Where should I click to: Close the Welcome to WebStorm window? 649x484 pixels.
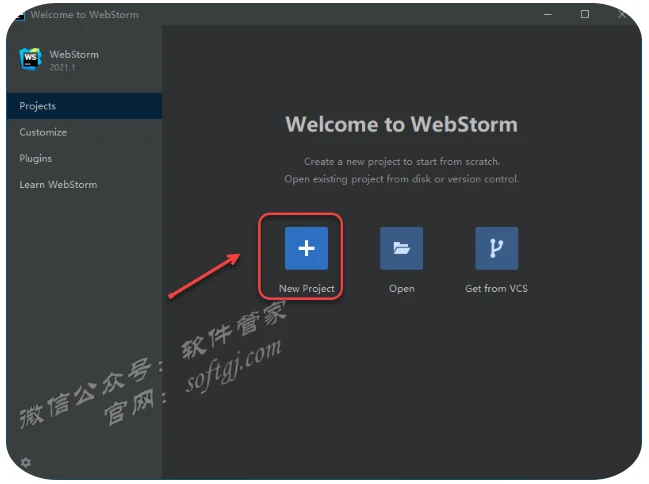coord(622,14)
